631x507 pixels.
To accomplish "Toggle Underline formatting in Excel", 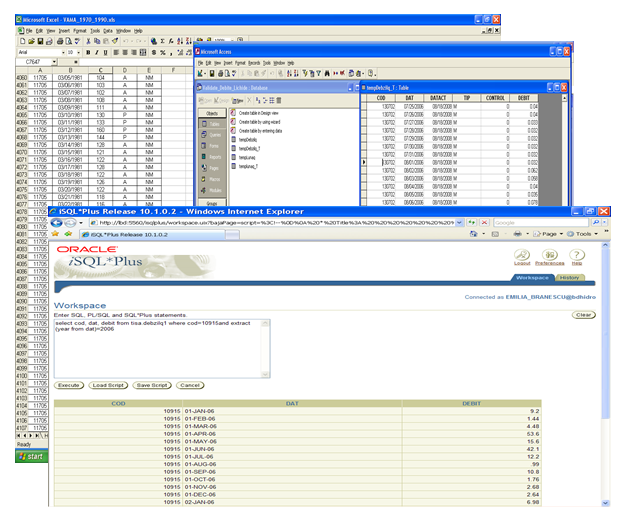I will click(105, 52).
